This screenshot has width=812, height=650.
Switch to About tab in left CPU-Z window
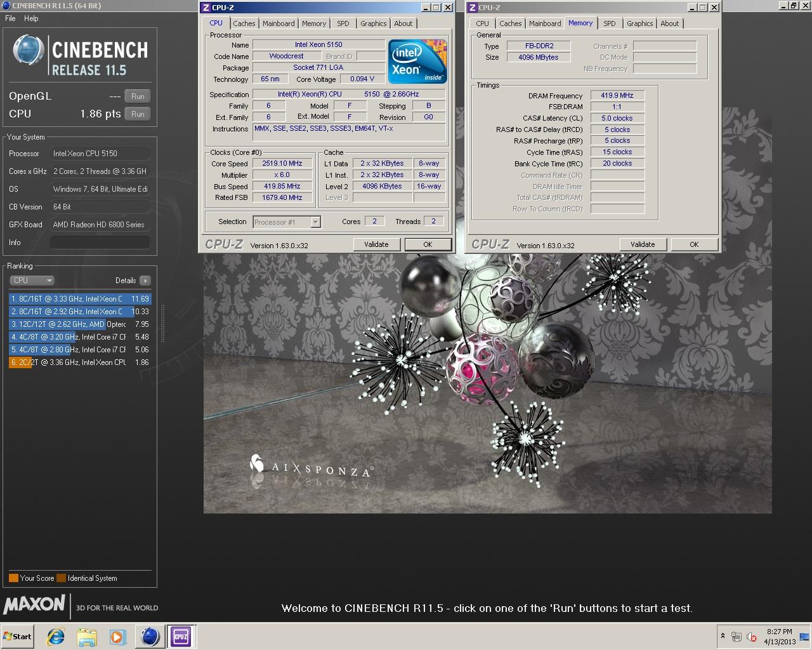coord(403,23)
